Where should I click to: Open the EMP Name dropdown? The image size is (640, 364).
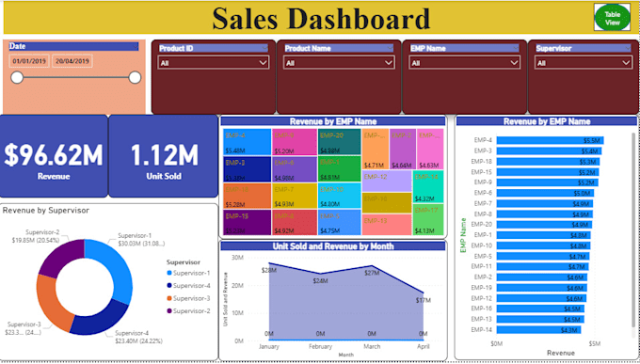[465, 63]
